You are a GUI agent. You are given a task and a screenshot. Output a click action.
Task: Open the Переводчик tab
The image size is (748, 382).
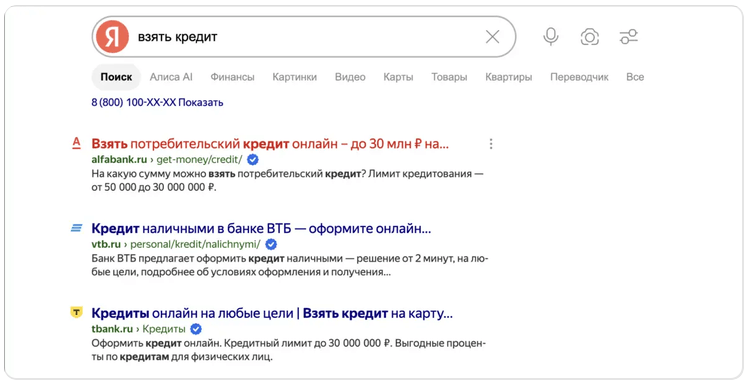[579, 77]
